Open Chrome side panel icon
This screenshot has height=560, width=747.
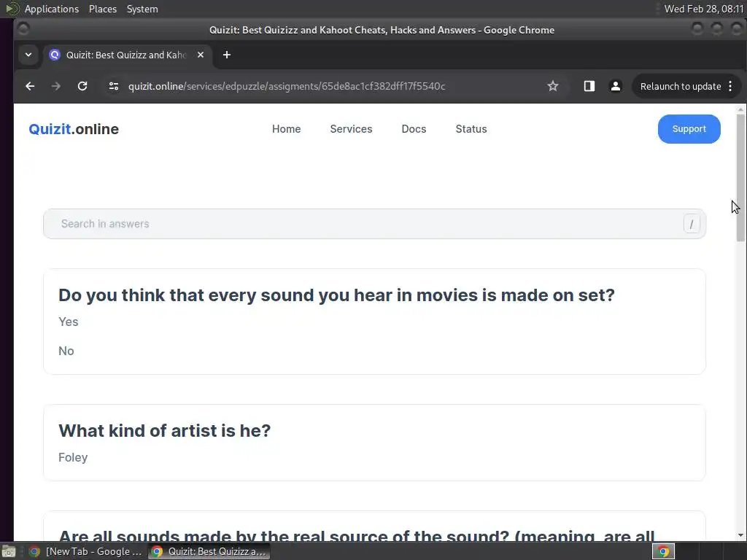click(589, 86)
